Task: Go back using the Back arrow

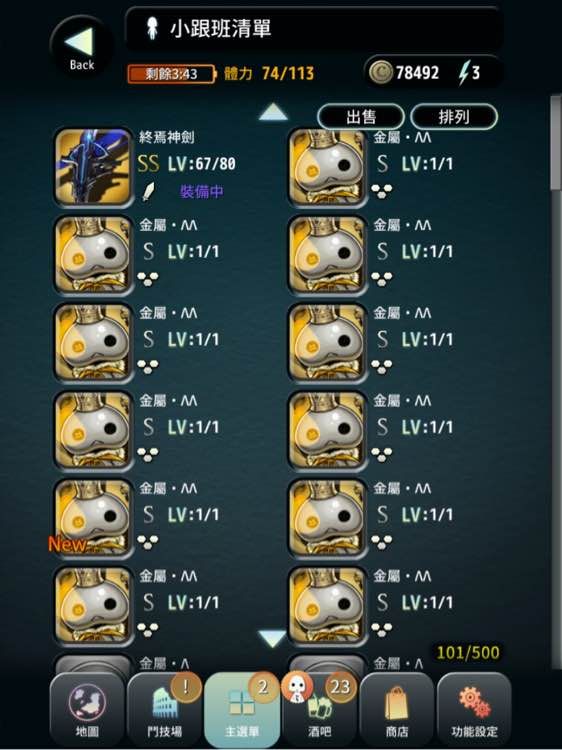Action: click(81, 48)
